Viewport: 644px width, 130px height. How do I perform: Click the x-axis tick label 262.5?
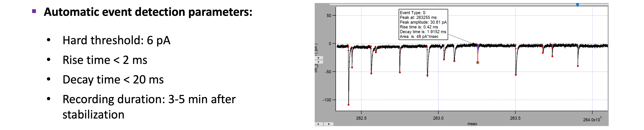coord(361,118)
